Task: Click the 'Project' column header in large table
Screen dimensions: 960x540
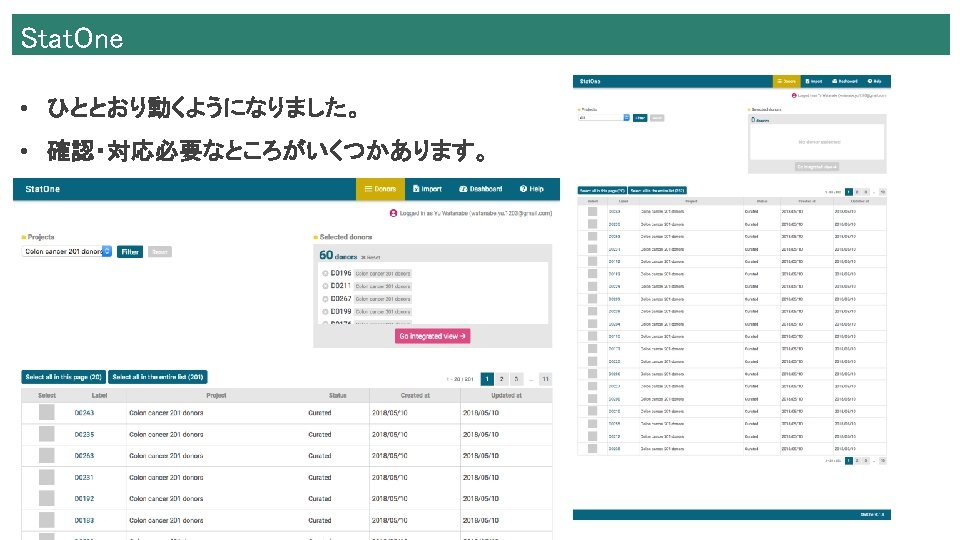Action: [x=216, y=396]
